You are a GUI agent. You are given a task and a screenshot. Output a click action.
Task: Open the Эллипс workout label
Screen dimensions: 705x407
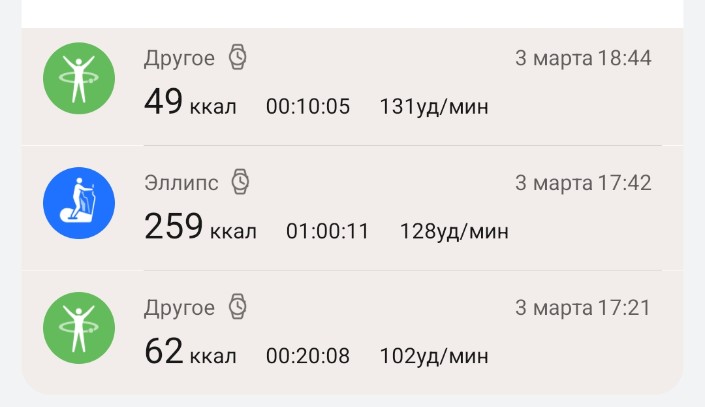pyautogui.click(x=183, y=183)
